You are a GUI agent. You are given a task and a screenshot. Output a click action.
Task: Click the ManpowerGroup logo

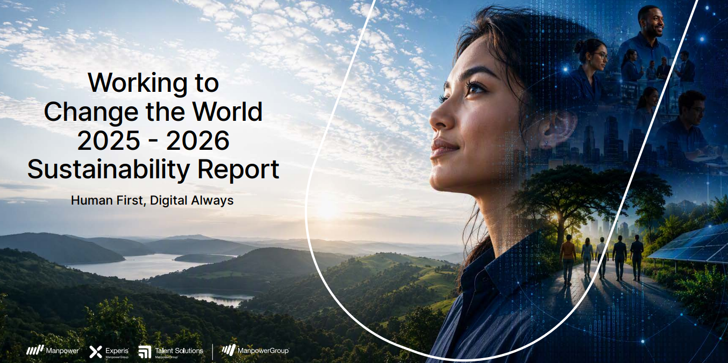(x=255, y=350)
